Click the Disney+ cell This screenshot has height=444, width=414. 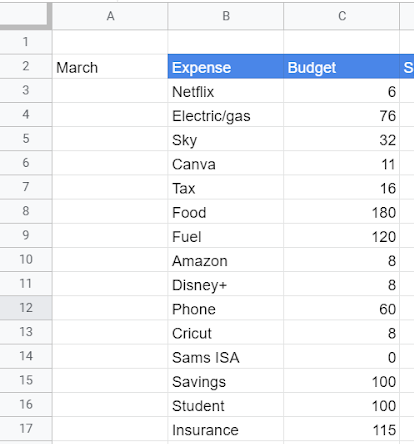pyautogui.click(x=226, y=284)
